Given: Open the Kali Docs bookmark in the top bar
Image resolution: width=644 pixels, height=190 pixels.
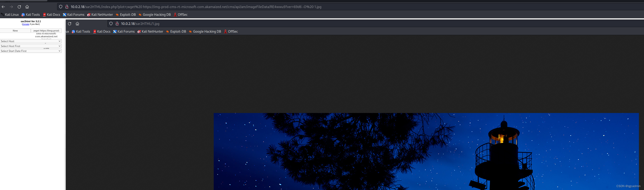Looking at the screenshot, I should (52, 14).
